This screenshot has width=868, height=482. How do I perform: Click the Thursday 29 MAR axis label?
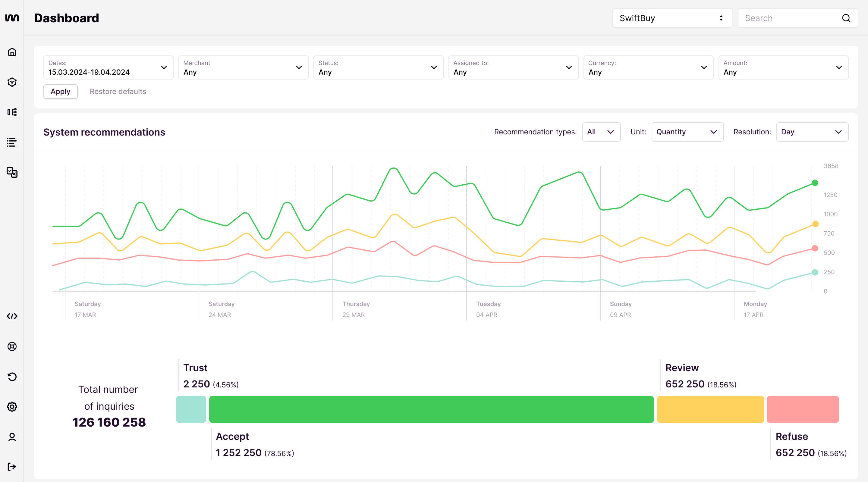(356, 309)
